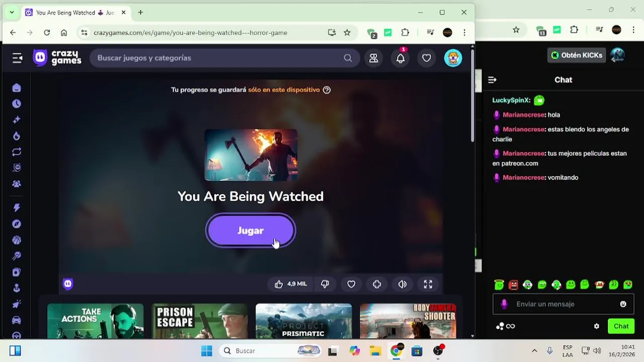Open Microsoft Store from the taskbar
Viewport: 644px width, 362px height.
417,351
